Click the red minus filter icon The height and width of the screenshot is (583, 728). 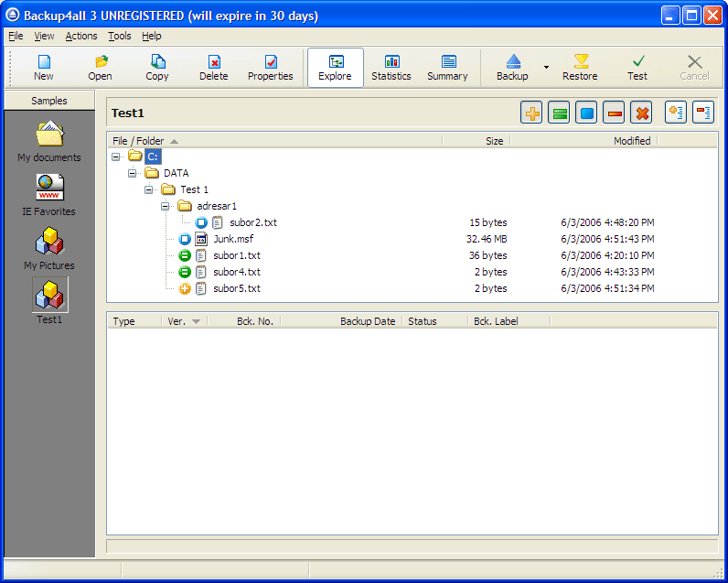pos(614,113)
